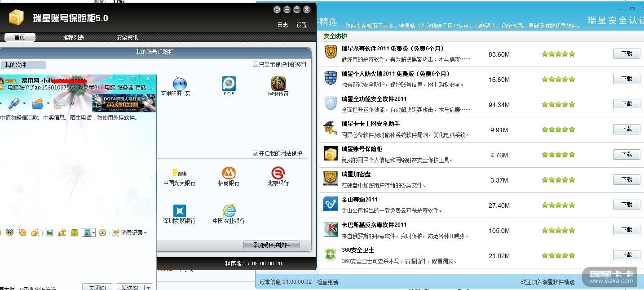Click the 安全防护 section heading
The height and width of the screenshot is (290, 644).
pyautogui.click(x=335, y=36)
